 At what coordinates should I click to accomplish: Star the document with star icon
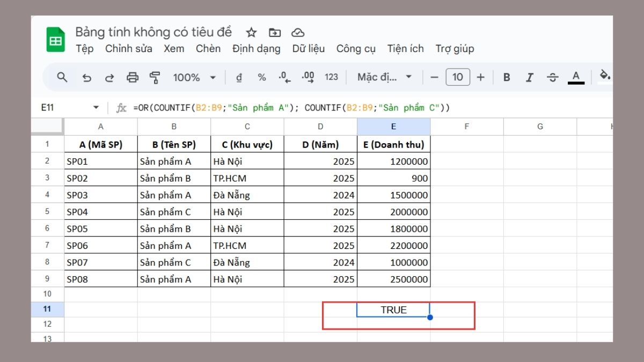(251, 33)
